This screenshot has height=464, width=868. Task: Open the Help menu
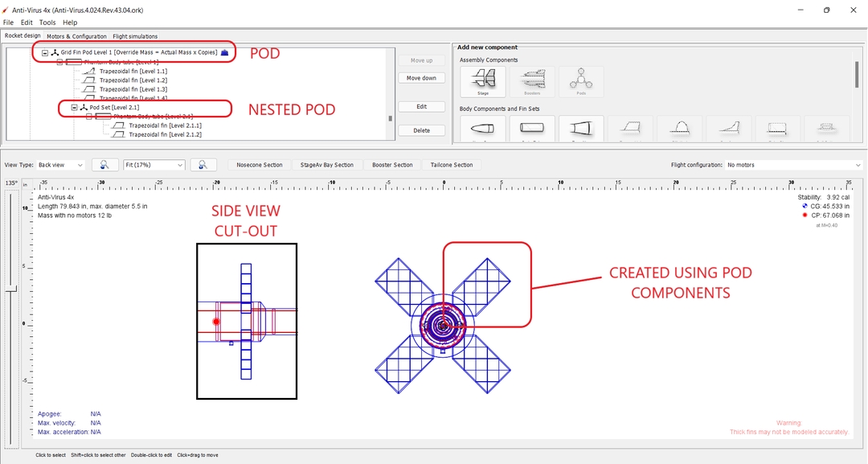70,23
